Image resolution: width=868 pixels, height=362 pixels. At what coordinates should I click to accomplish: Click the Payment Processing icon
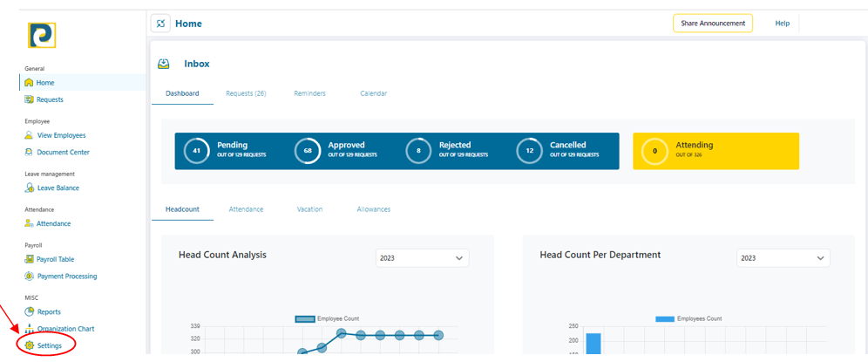(x=30, y=277)
